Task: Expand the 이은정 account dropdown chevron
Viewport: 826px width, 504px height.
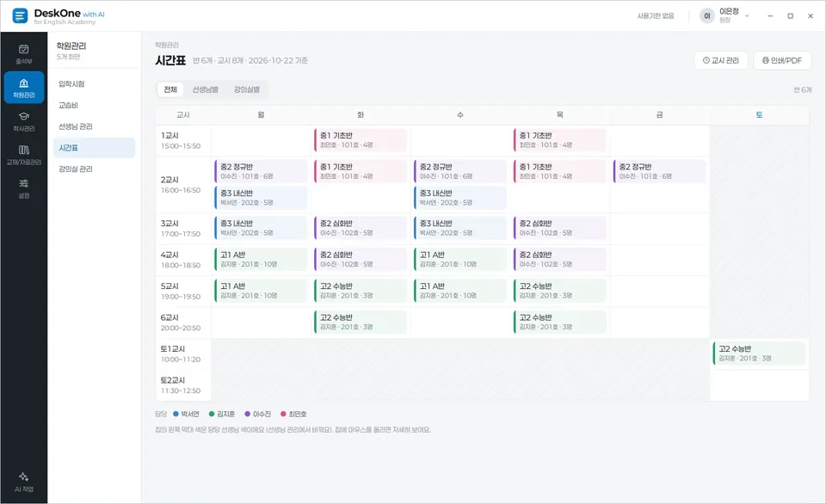Action: (x=747, y=15)
